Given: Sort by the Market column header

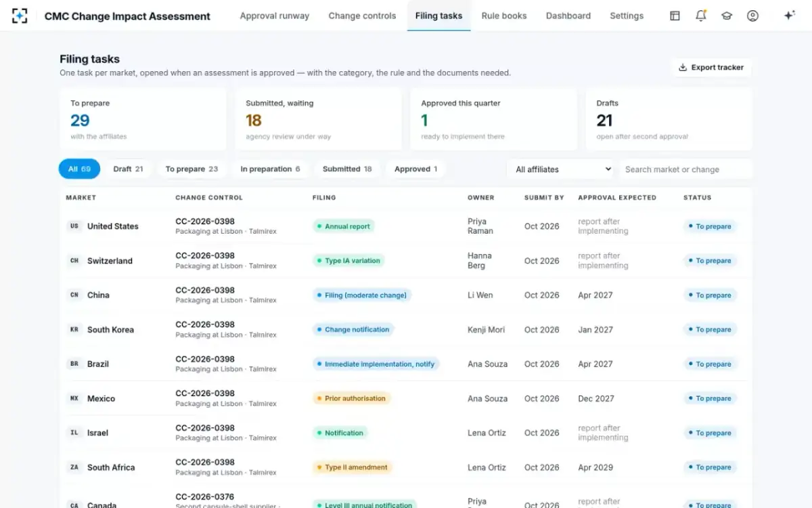Looking at the screenshot, I should [81, 198].
